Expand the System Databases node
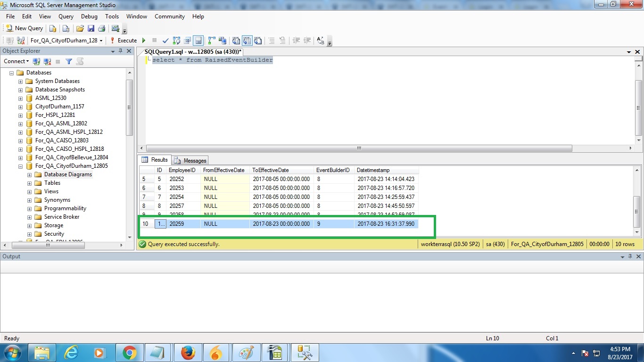This screenshot has height=362, width=644. 21,81
